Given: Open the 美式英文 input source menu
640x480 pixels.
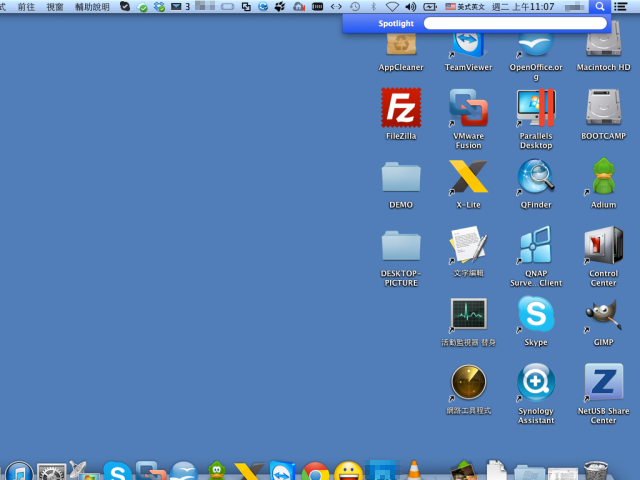Looking at the screenshot, I should point(465,7).
